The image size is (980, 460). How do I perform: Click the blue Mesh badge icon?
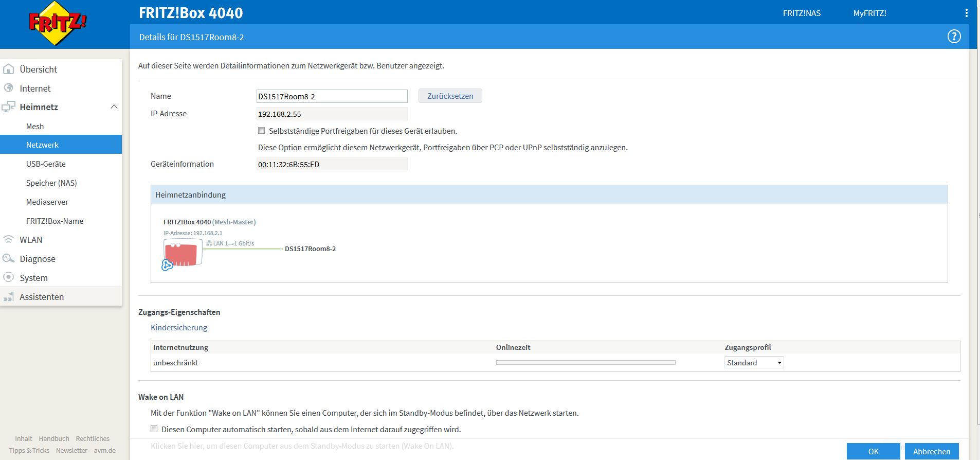167,265
